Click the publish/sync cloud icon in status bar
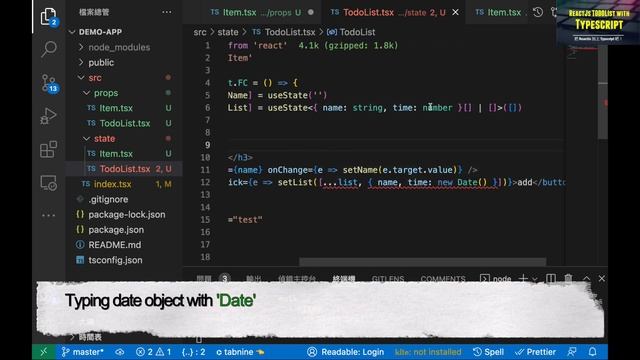 point(120,352)
